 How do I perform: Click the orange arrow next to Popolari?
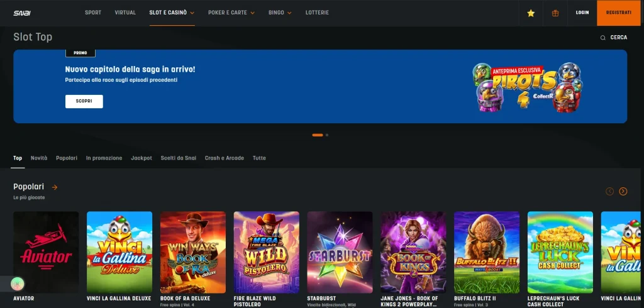click(x=55, y=187)
